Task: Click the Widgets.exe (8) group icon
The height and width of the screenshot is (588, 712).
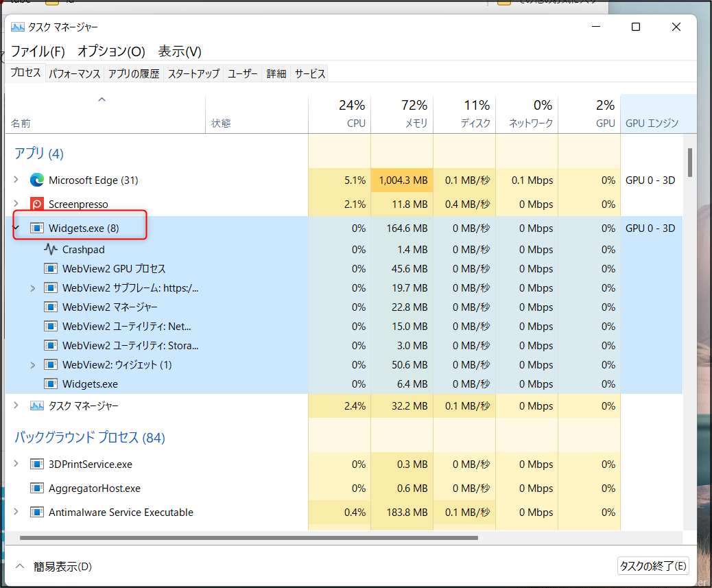Action: 37,228
